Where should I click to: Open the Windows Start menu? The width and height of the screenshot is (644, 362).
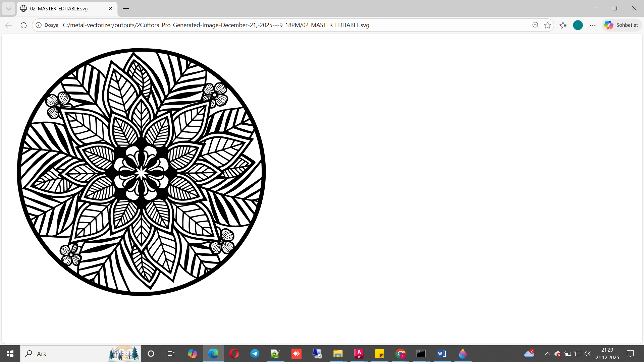(10, 354)
